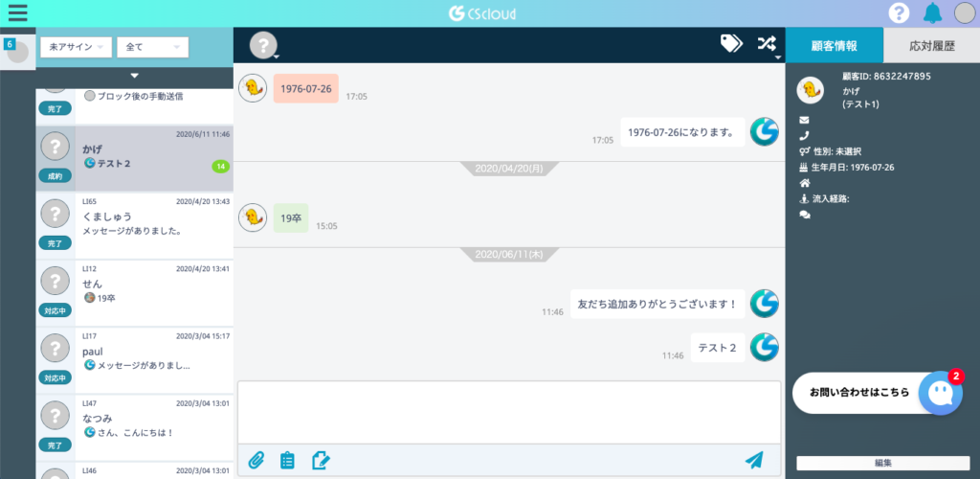
Task: Click the 編集 button
Action: coord(883,464)
